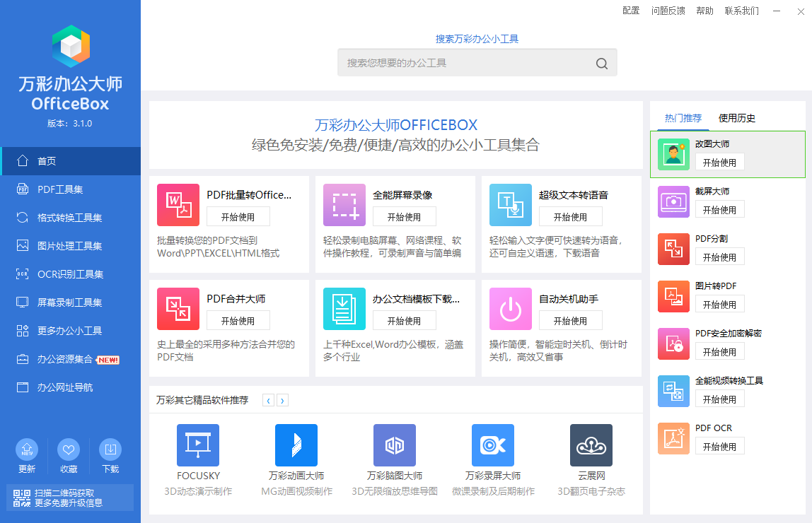The image size is (812, 523).
Task: Click the next arrow in 万彩其它精品软件推荐
Action: click(x=282, y=400)
